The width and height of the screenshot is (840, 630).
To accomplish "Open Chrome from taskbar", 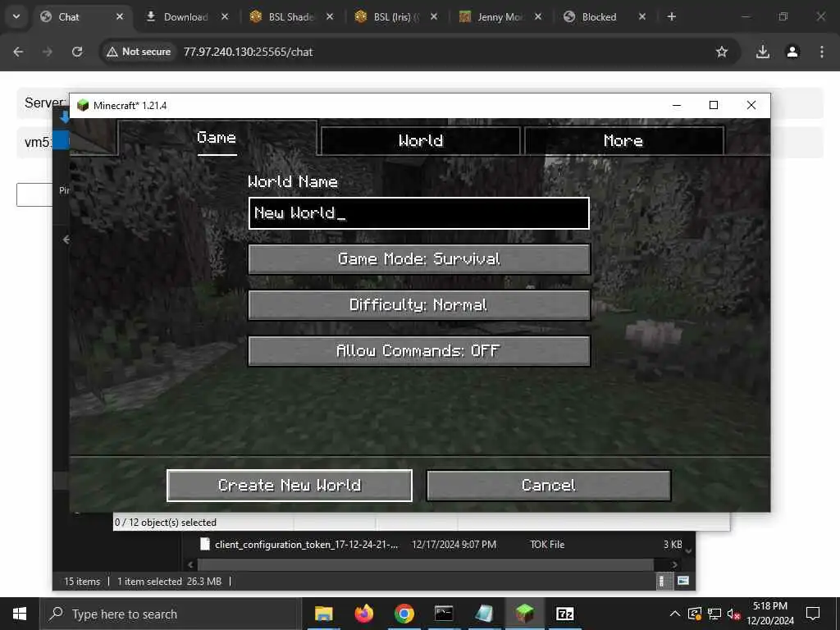I will [404, 614].
